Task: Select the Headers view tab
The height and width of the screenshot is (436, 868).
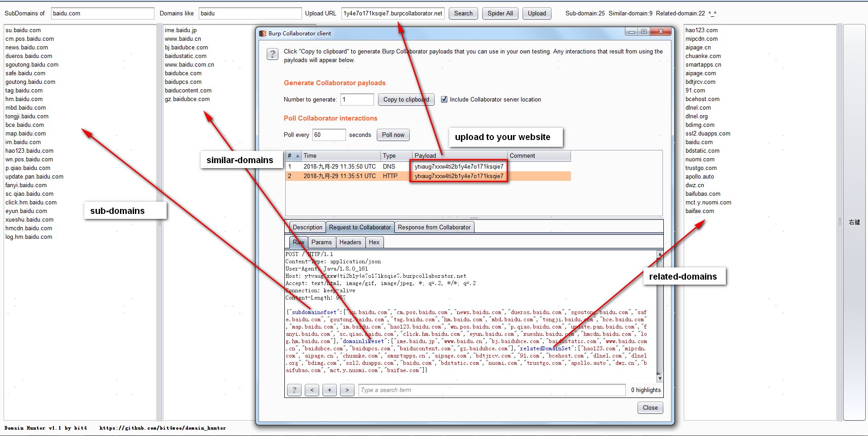Action: coord(350,242)
